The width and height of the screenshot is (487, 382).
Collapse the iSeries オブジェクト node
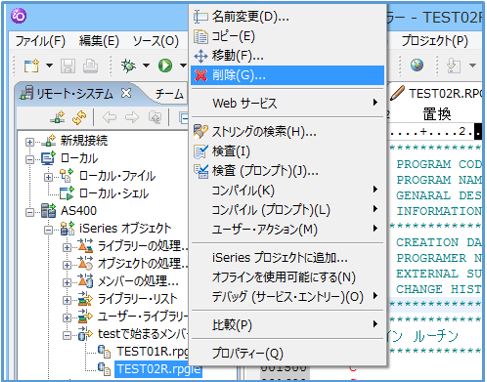point(48,230)
